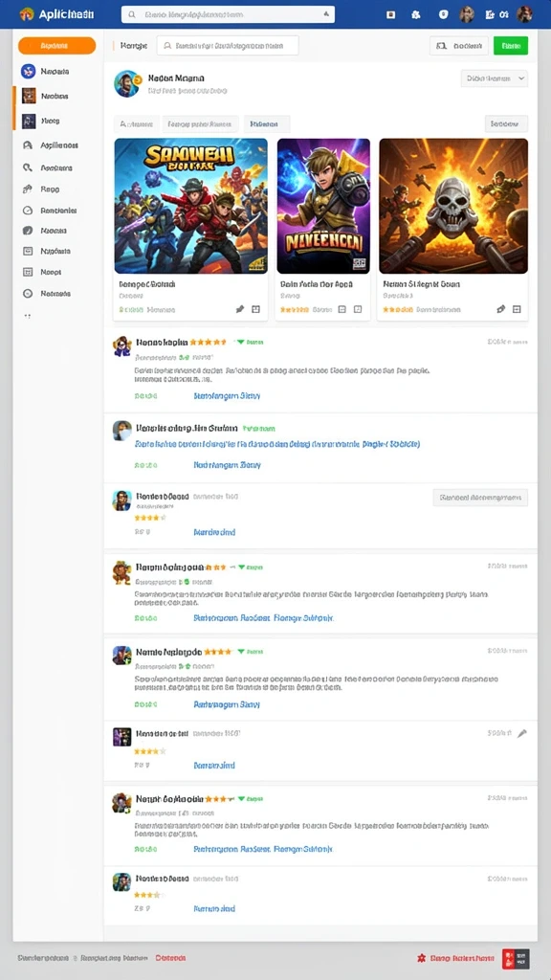Click the app logo in the top-left header
Screen dimensions: 551x980
pos(26,13)
